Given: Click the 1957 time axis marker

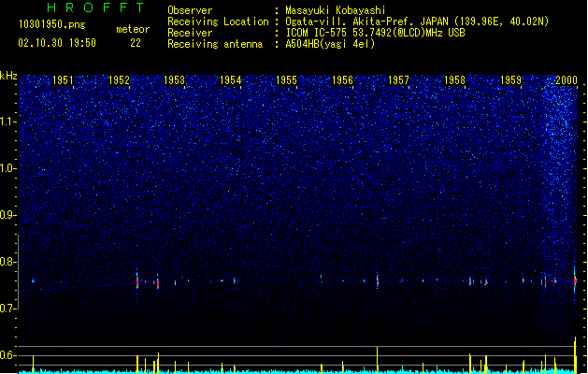Looking at the screenshot, I should click(398, 80).
